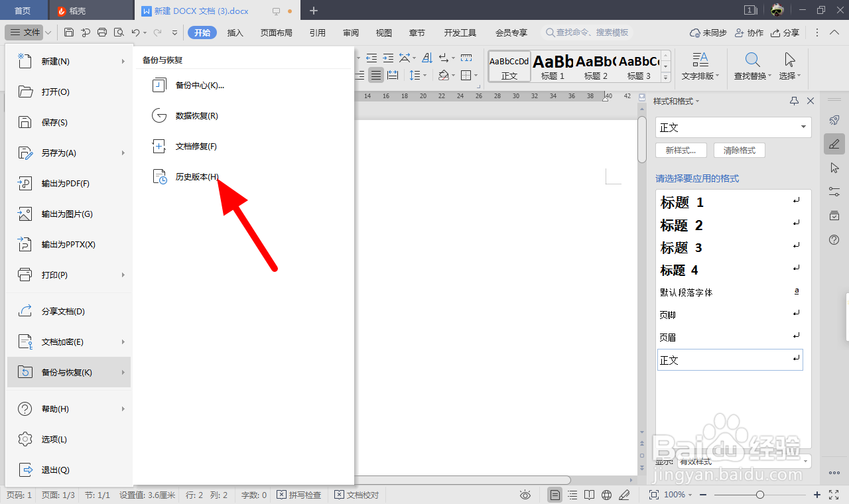This screenshot has width=849, height=504.
Task: Open the Select (选择) cursor tool dropdown
Action: point(789,66)
